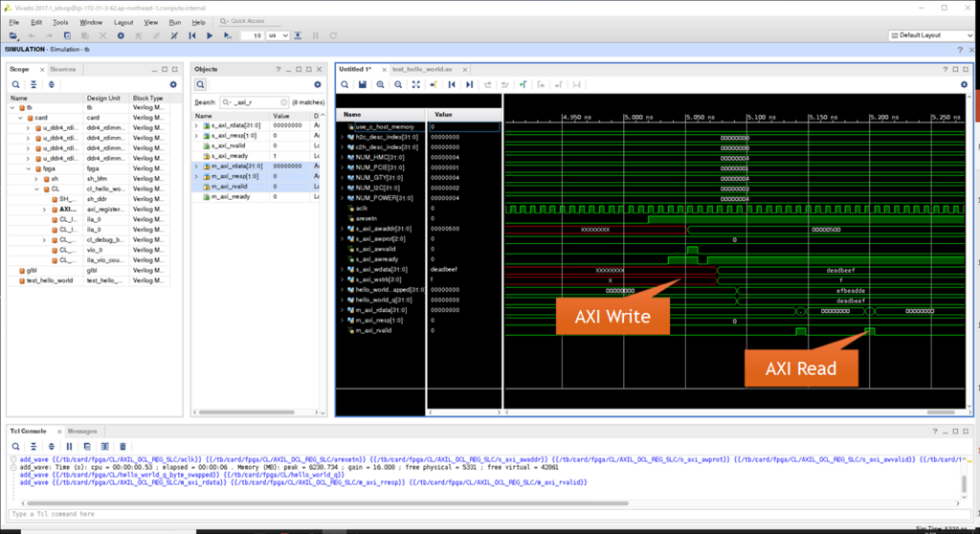Image resolution: width=980 pixels, height=534 pixels.
Task: Go to last time in waveform
Action: point(469,84)
